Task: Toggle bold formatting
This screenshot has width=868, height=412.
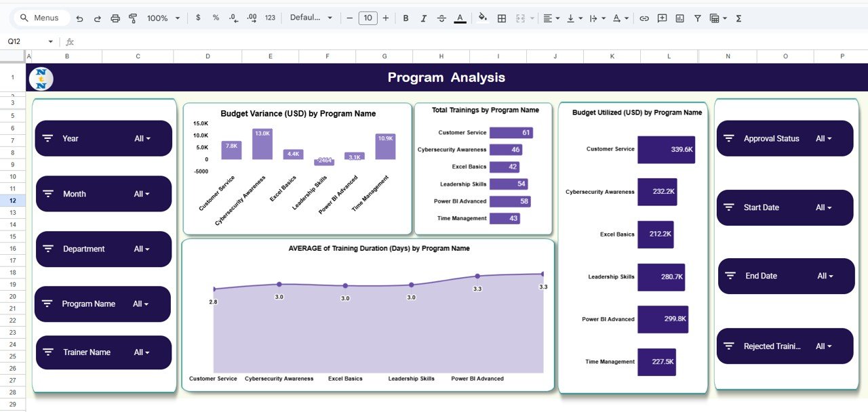Action: pos(406,18)
